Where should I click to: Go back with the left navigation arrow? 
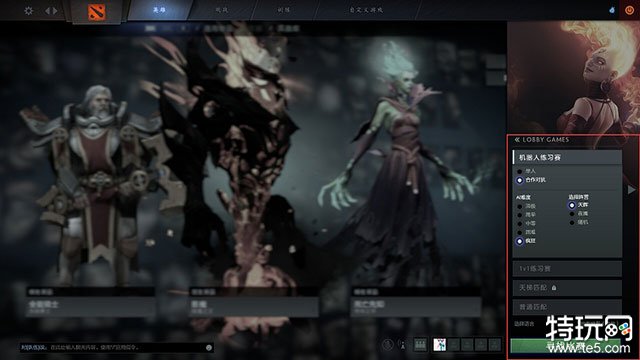pos(47,11)
